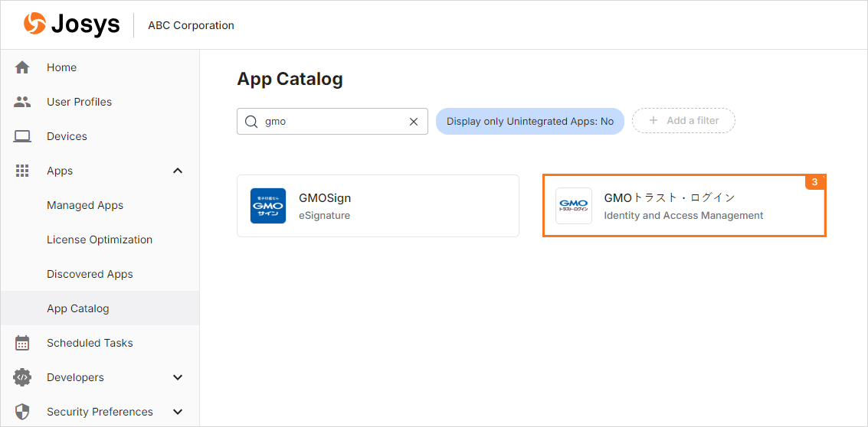Open the GMOトラスト・ログイン app title

[670, 197]
